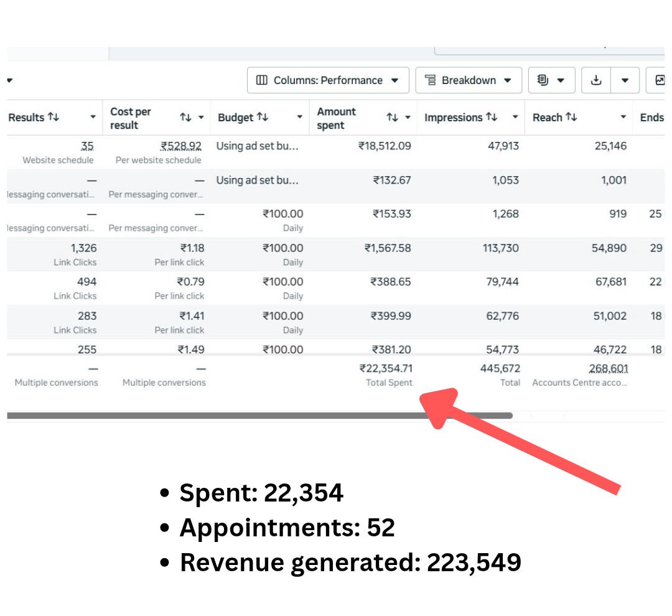Open the Breakdown dropdown
The width and height of the screenshot is (672, 616).
click(x=468, y=80)
